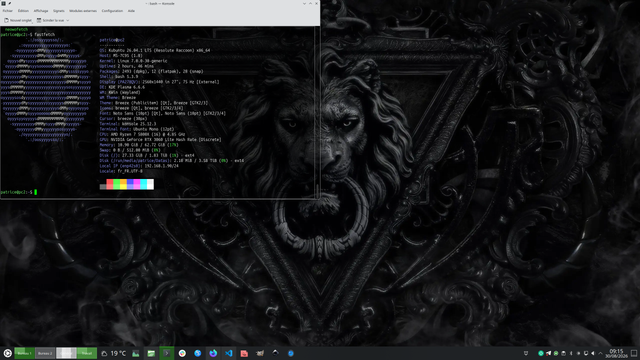Viewport: 640px width, 360px height.
Task: Expand hidden system tray icons arrow
Action: click(x=600, y=353)
